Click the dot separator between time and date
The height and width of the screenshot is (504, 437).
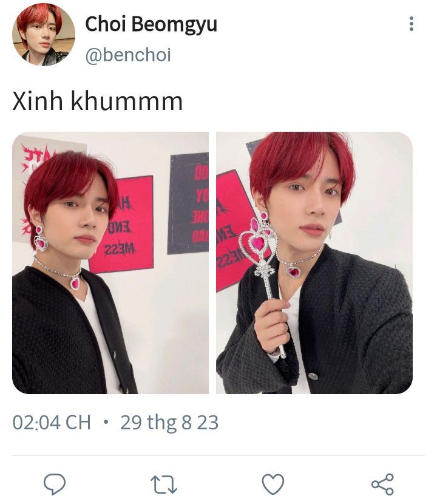click(106, 421)
